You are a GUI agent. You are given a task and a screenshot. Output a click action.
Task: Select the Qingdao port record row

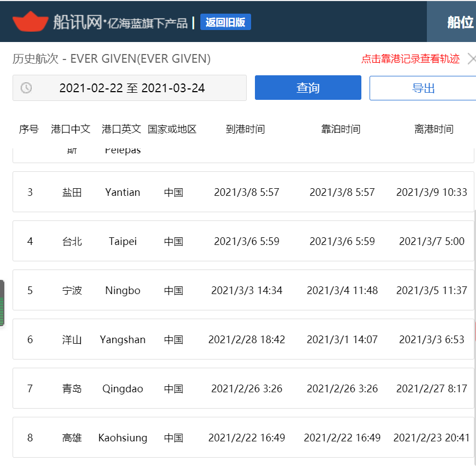click(243, 388)
